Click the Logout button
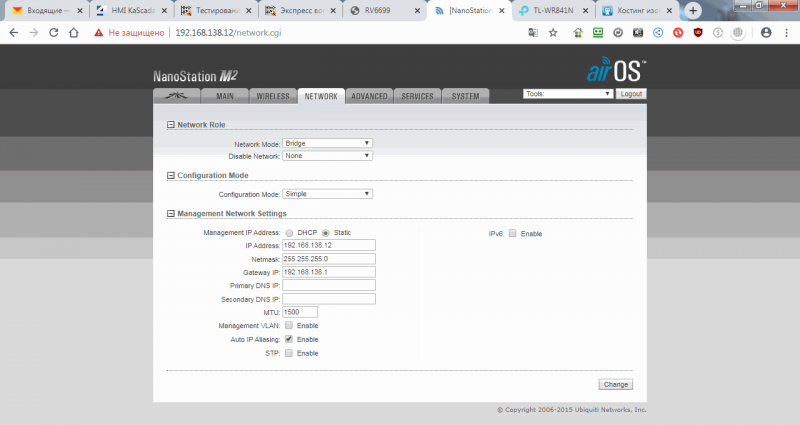Image resolution: width=800 pixels, height=425 pixels. pos(631,94)
